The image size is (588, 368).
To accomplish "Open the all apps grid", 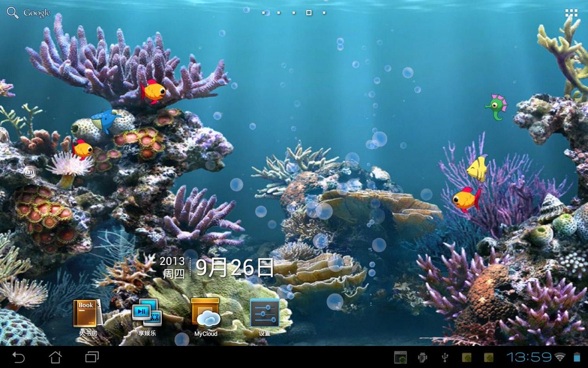I will pos(571,13).
